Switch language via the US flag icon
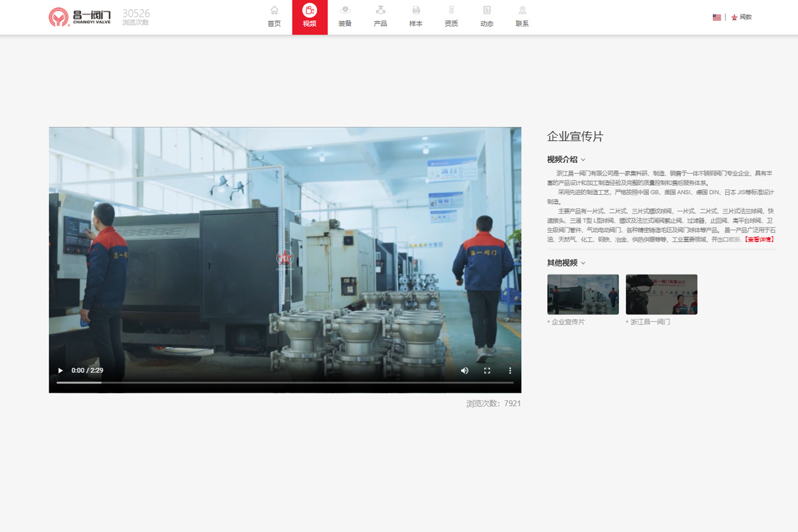 click(x=717, y=17)
